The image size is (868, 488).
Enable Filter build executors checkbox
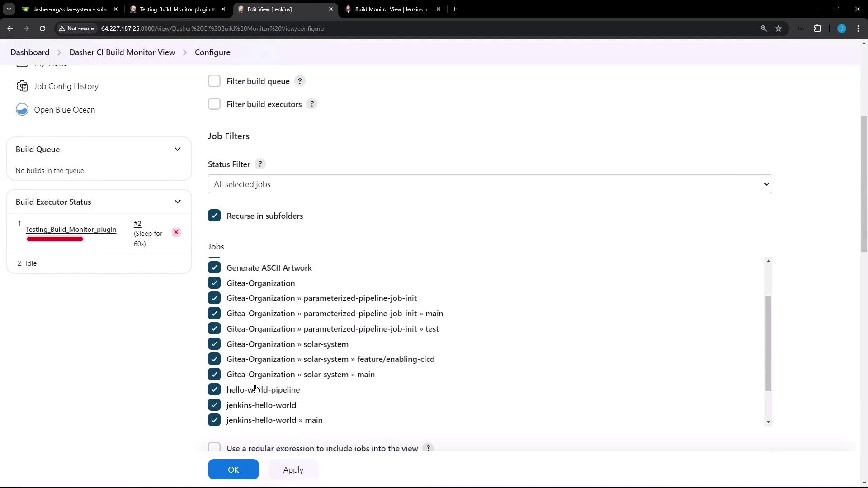(214, 104)
